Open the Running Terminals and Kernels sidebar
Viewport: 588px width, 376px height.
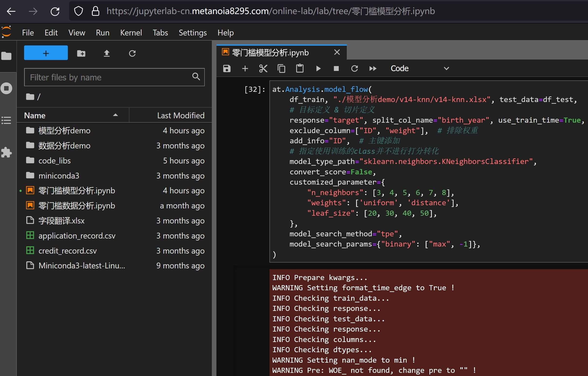point(7,88)
